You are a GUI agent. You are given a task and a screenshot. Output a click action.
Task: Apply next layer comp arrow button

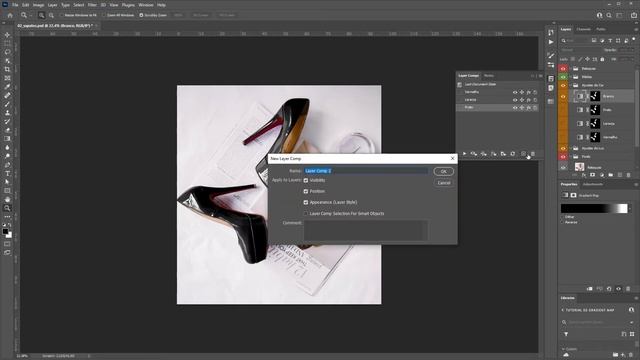tap(464, 154)
